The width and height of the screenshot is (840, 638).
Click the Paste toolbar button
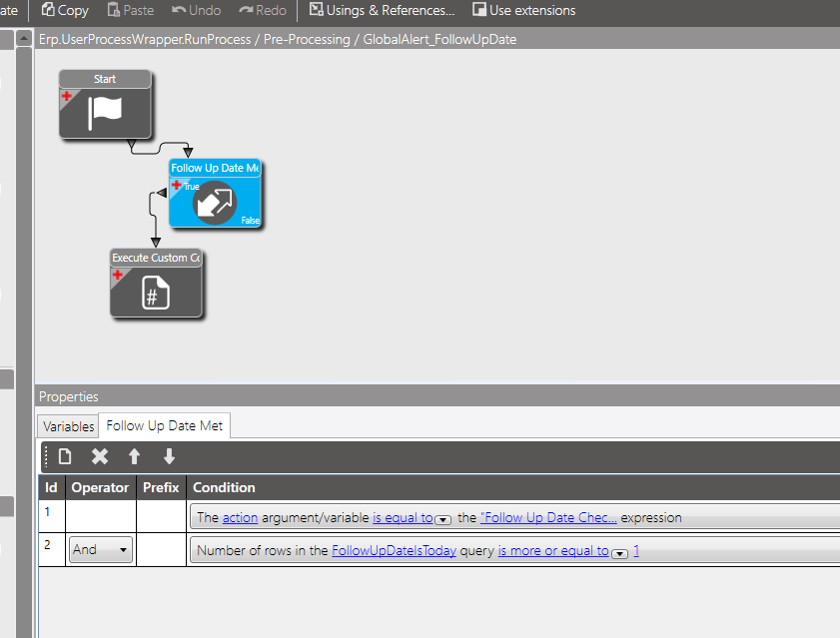(131, 10)
